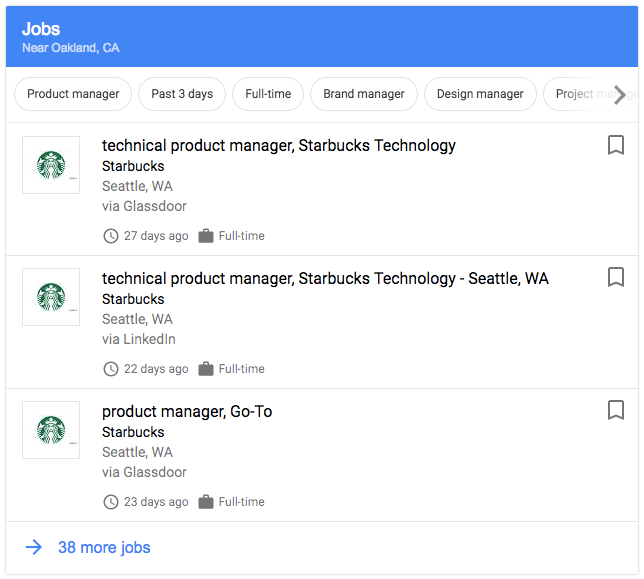
Task: Click clock icon next to 22 days ago
Action: (110, 369)
